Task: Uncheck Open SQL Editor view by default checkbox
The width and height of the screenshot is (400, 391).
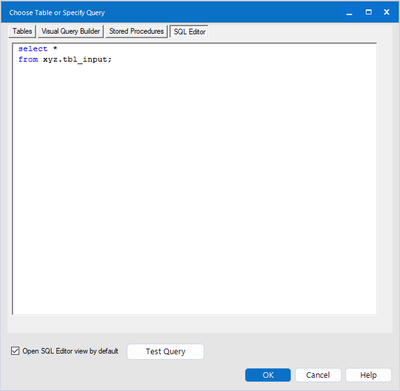Action: (x=15, y=351)
